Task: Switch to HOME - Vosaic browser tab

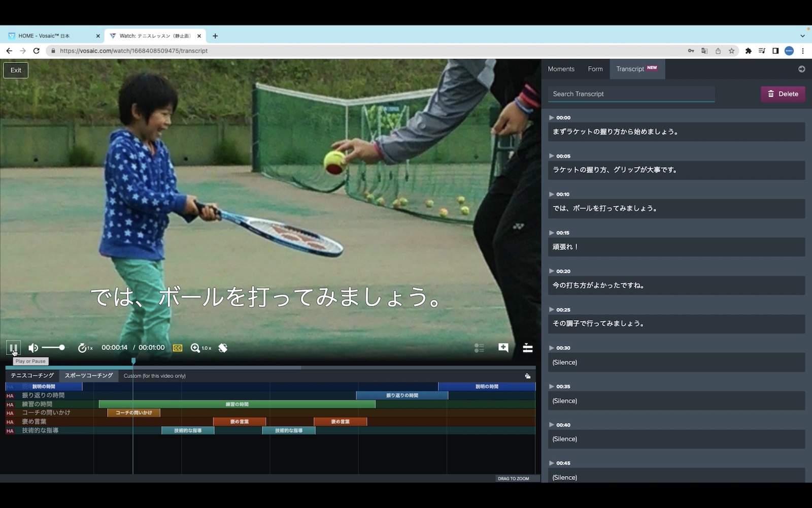Action: pos(51,36)
